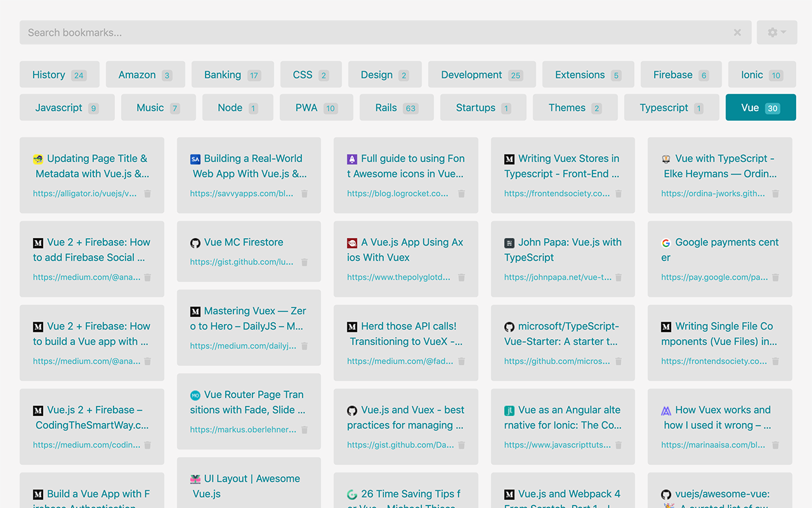The width and height of the screenshot is (812, 508).
Task: Delete the 'Writing Single File Components' bookmark
Action: point(775,361)
